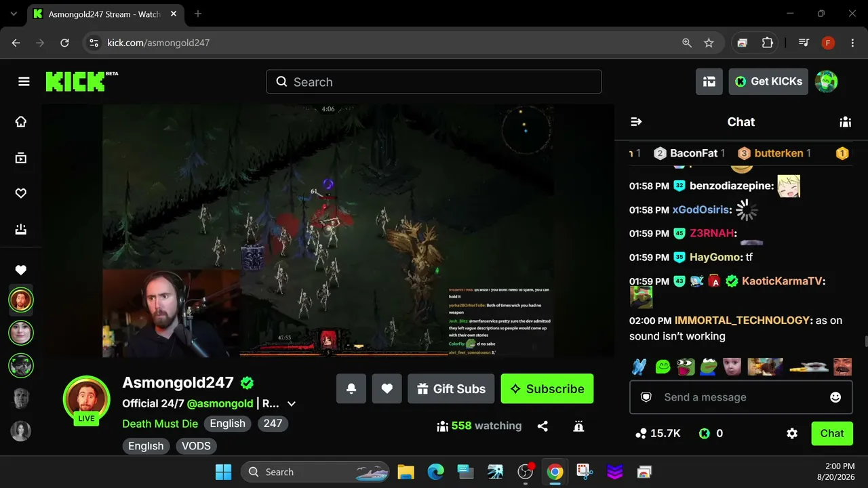Click the Asmongold247 live avatar
Image resolution: width=868 pixels, height=488 pixels.
pos(86,399)
